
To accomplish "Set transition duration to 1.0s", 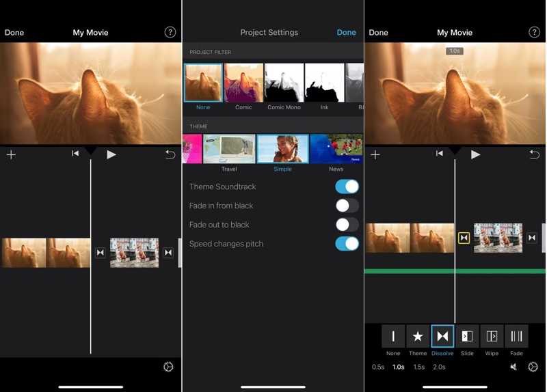I will (399, 367).
